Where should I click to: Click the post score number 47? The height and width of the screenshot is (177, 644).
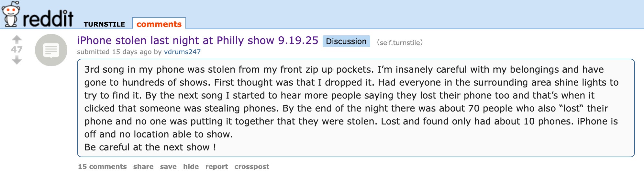coord(17,50)
